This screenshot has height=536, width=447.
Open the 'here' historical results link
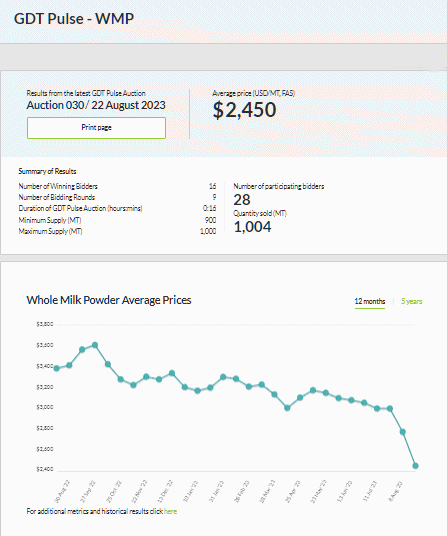[170, 511]
